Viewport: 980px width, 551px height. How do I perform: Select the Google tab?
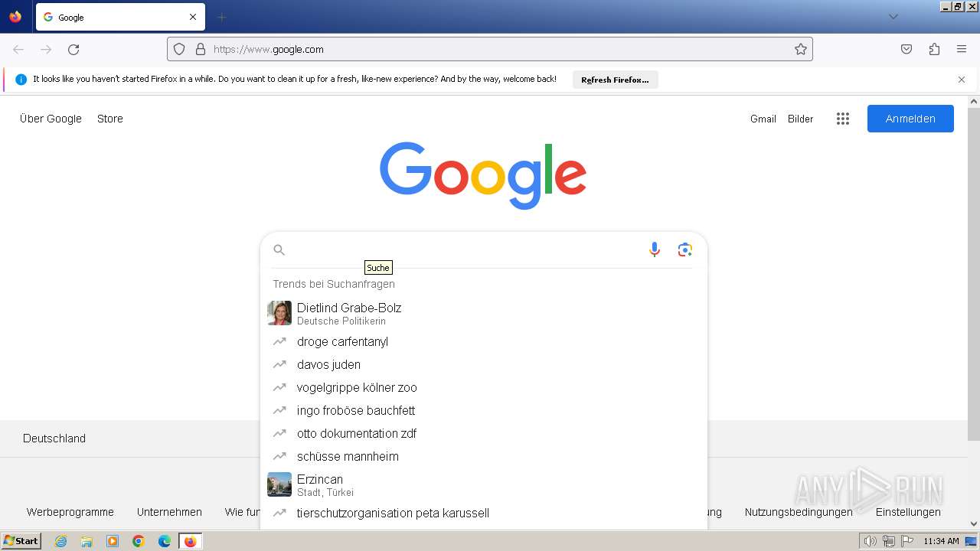120,17
